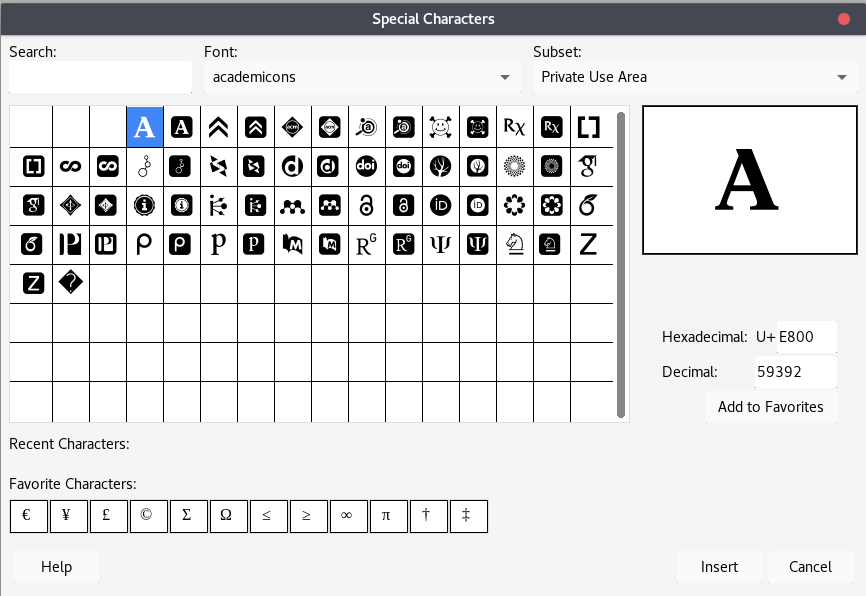Expand the Subset dropdown list
The height and width of the screenshot is (596, 866).
(x=693, y=77)
